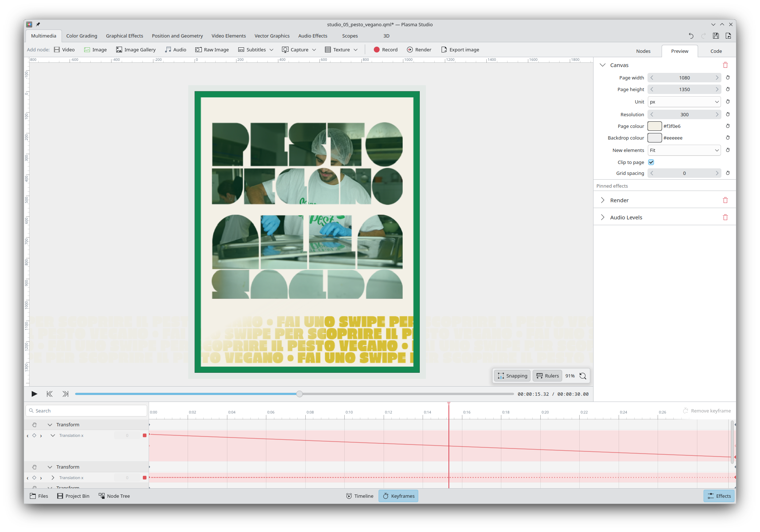Switch to the Color Grading tab
The image size is (760, 532).
tap(82, 36)
